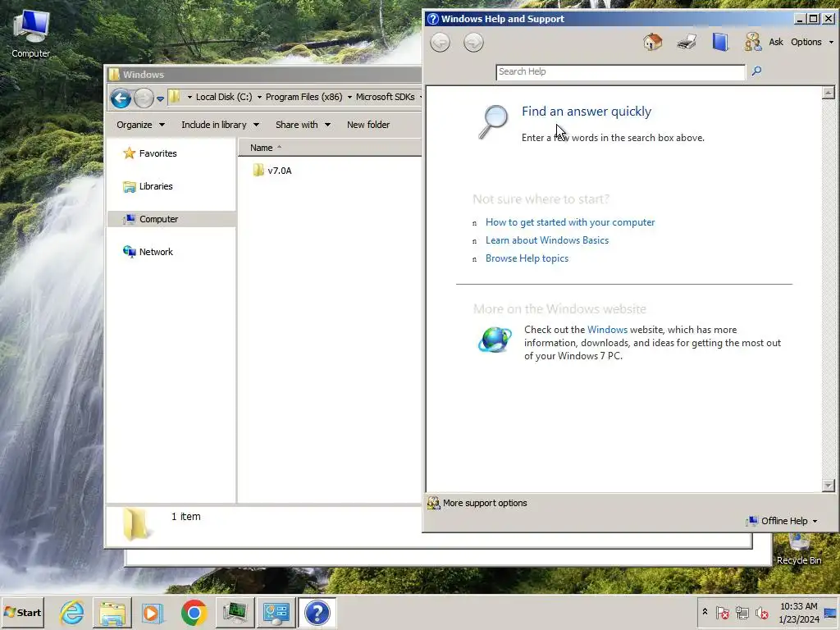Click the New folder button
The width and height of the screenshot is (840, 630).
(368, 125)
